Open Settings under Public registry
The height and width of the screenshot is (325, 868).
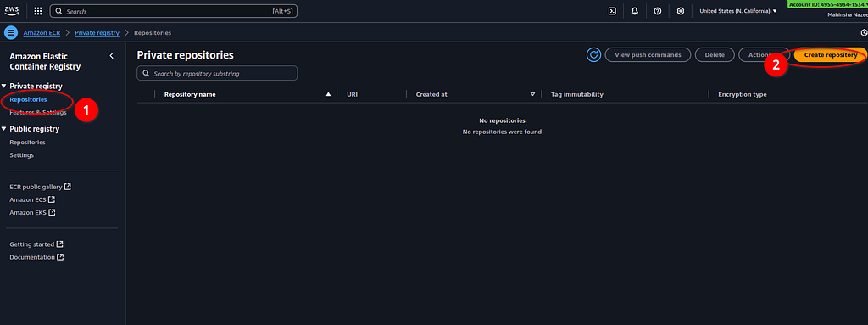[x=21, y=155]
